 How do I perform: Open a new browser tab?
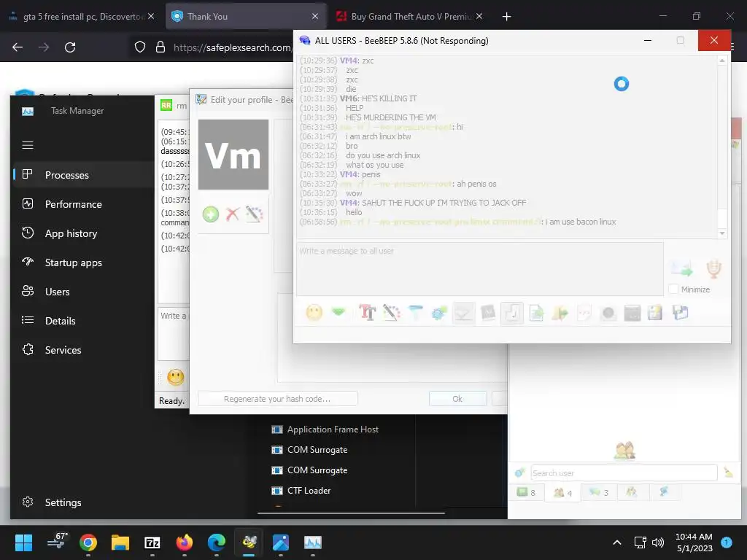tap(506, 17)
